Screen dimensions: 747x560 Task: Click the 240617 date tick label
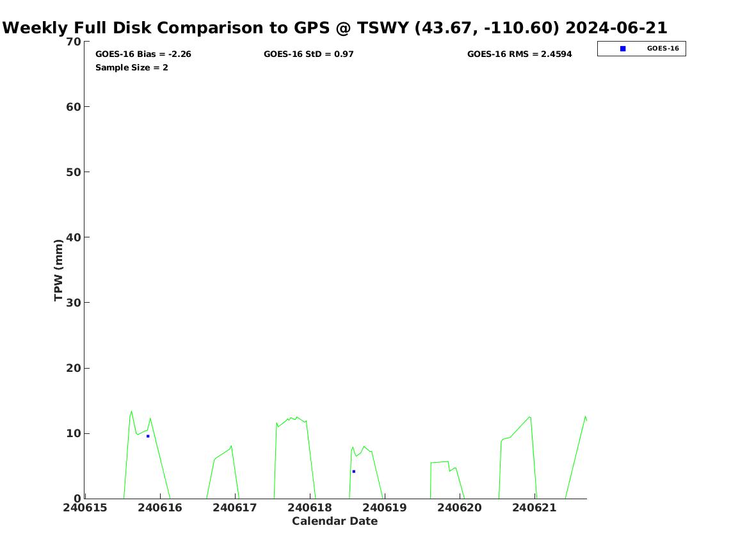tap(235, 508)
